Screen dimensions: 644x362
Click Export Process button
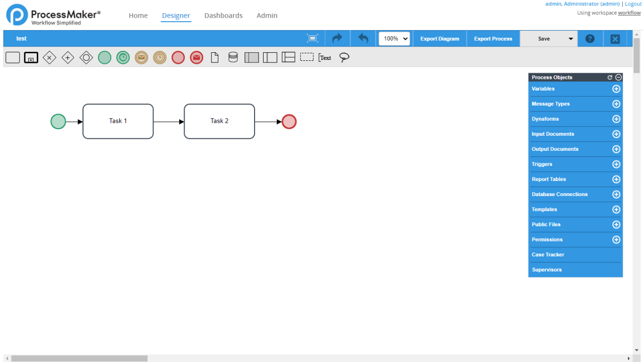(493, 39)
